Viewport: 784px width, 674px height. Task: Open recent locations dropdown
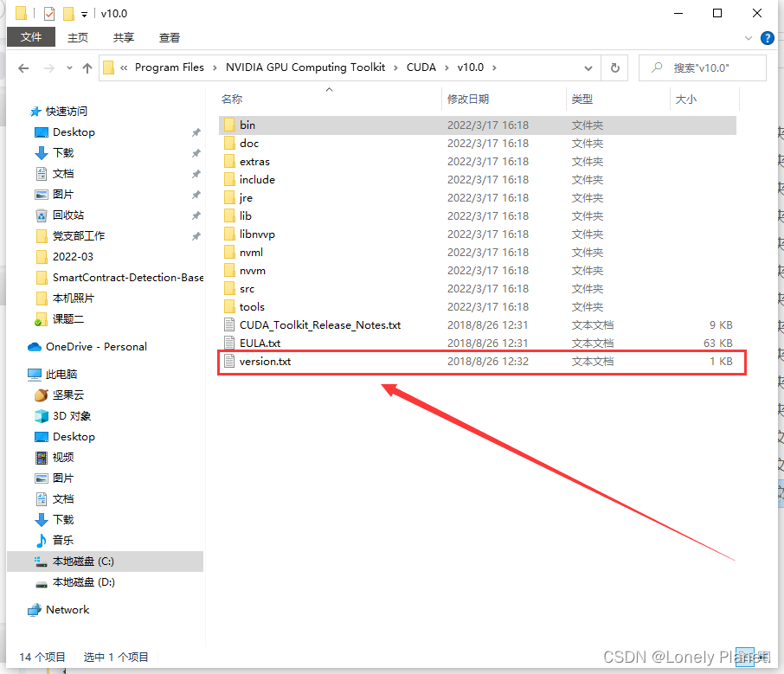(69, 68)
